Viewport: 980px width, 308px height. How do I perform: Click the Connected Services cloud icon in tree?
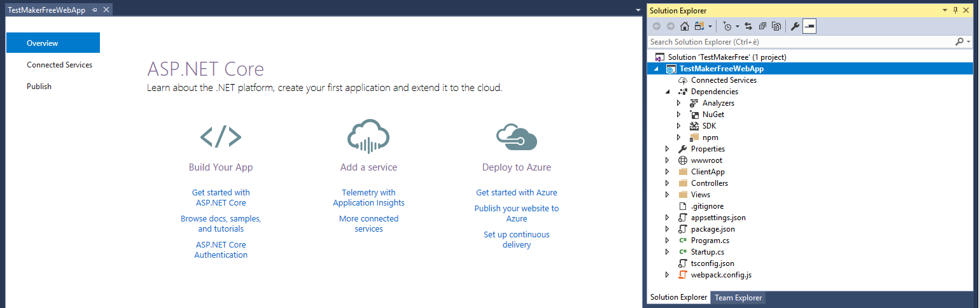point(683,80)
